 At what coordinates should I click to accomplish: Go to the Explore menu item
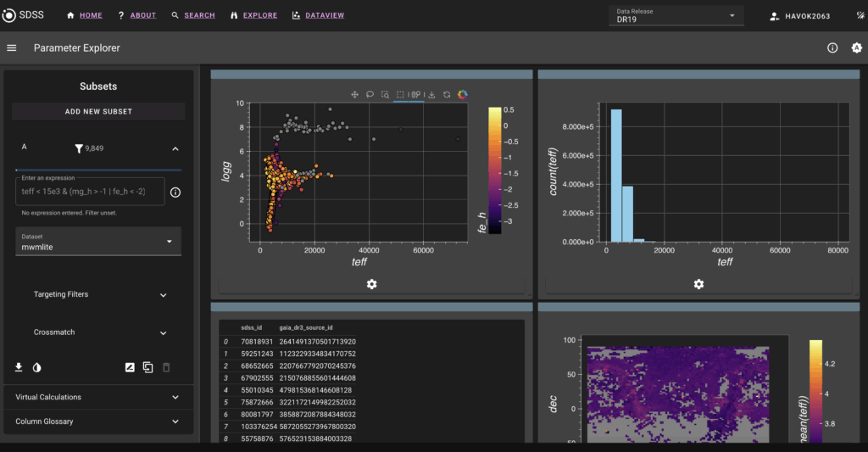(x=253, y=16)
